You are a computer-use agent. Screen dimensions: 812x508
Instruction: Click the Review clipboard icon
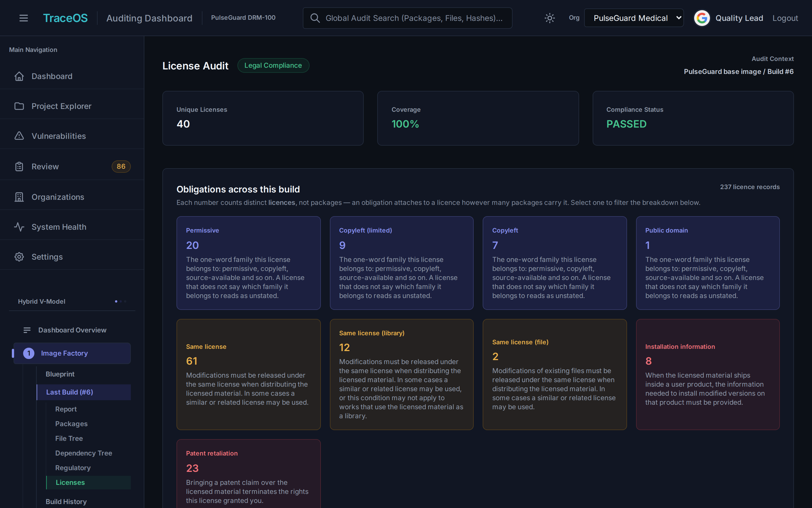19,166
